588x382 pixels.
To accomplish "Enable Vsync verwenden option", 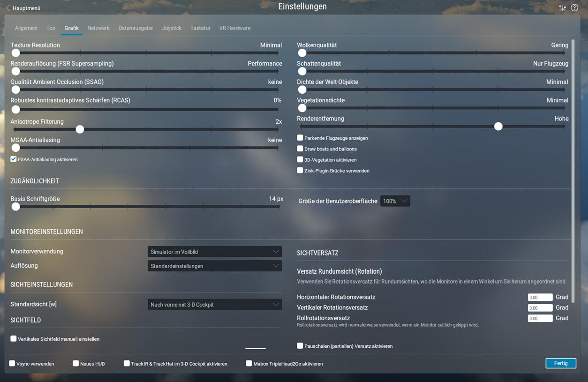I will pos(12,363).
